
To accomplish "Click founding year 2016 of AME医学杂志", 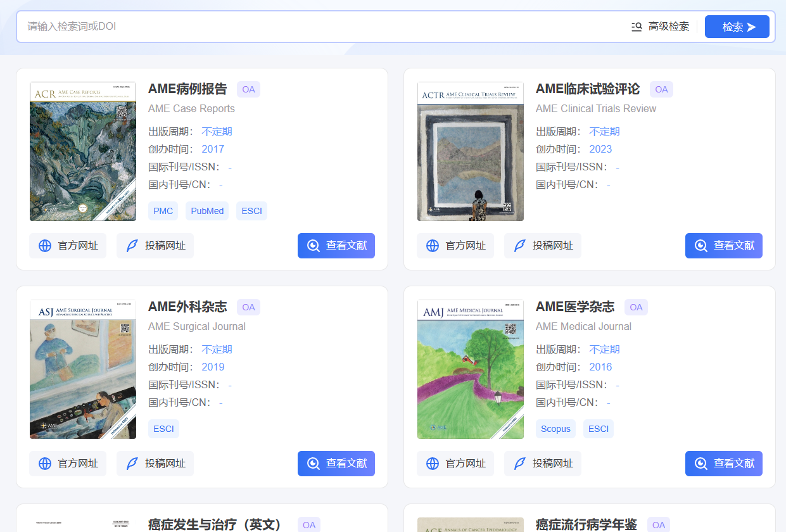I will point(600,367).
